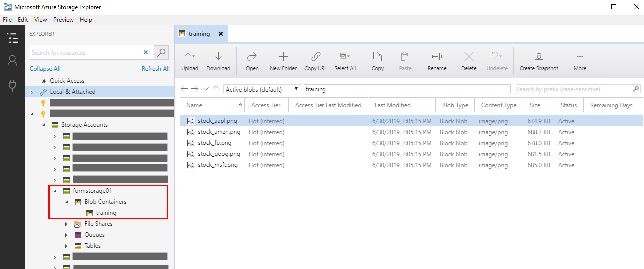The width and height of the screenshot is (644, 269).
Task: Sort by the Blob Type column
Action: (455, 105)
